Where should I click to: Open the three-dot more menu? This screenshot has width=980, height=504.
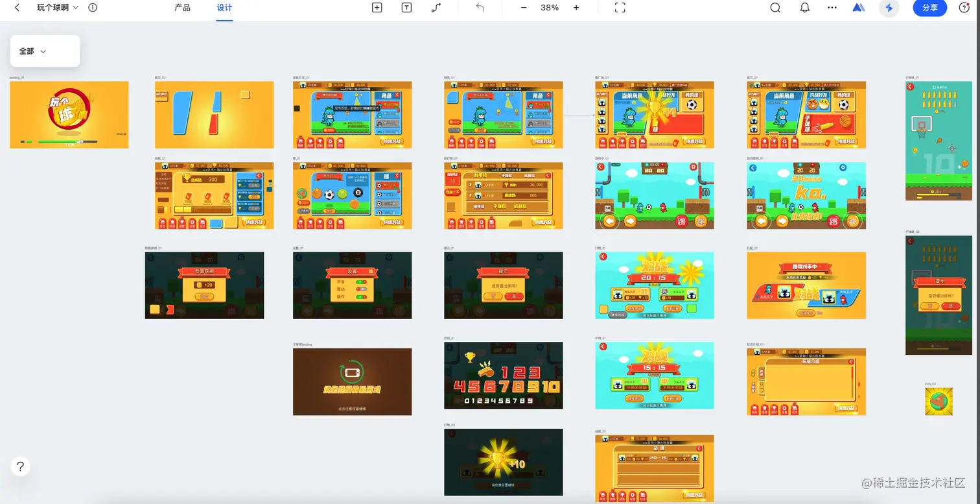[x=832, y=8]
